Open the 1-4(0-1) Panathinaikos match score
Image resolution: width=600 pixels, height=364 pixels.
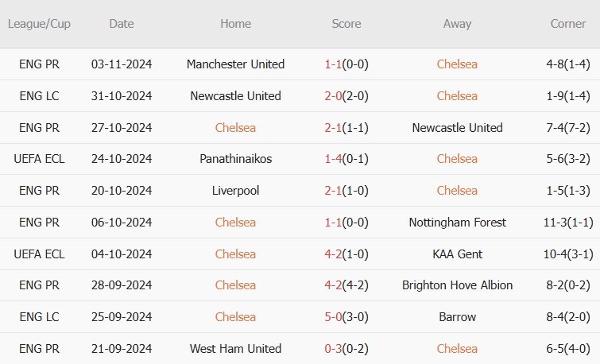[x=346, y=159]
